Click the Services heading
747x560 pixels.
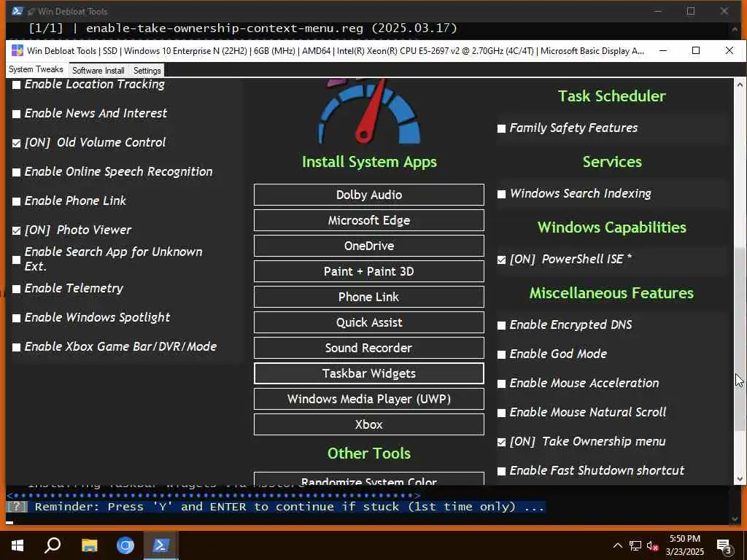pos(612,162)
